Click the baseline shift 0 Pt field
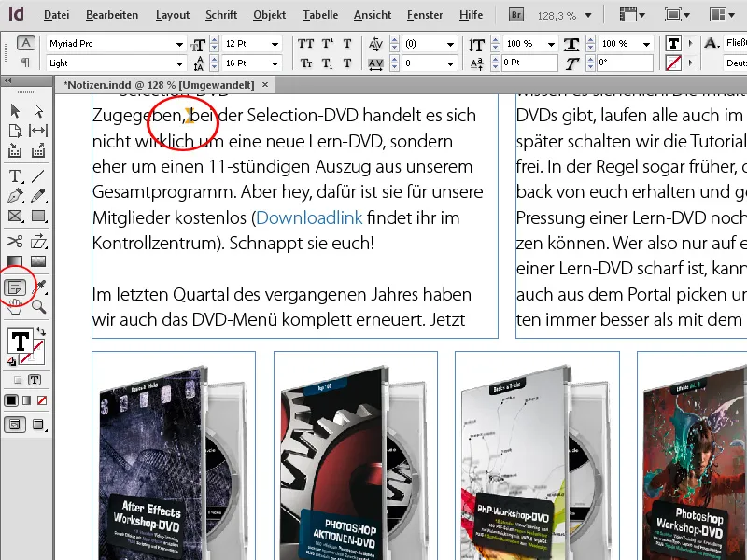Image resolution: width=747 pixels, height=560 pixels. coord(529,63)
